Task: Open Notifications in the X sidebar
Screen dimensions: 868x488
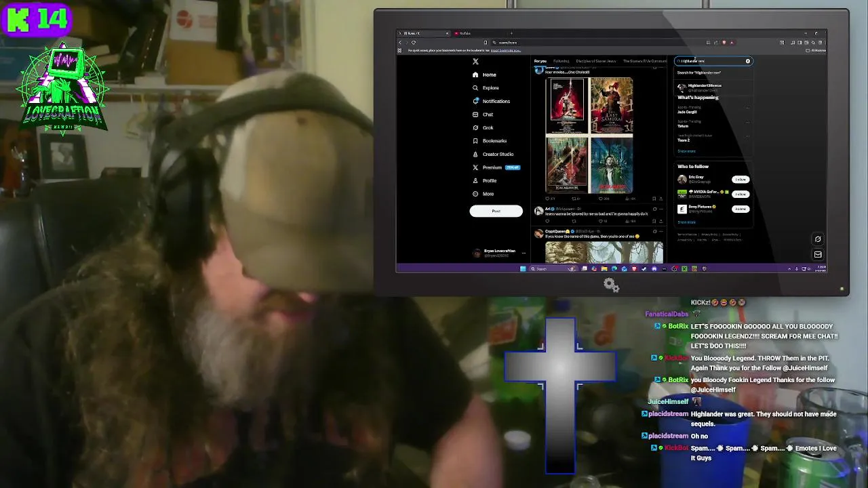Action: 491,101
